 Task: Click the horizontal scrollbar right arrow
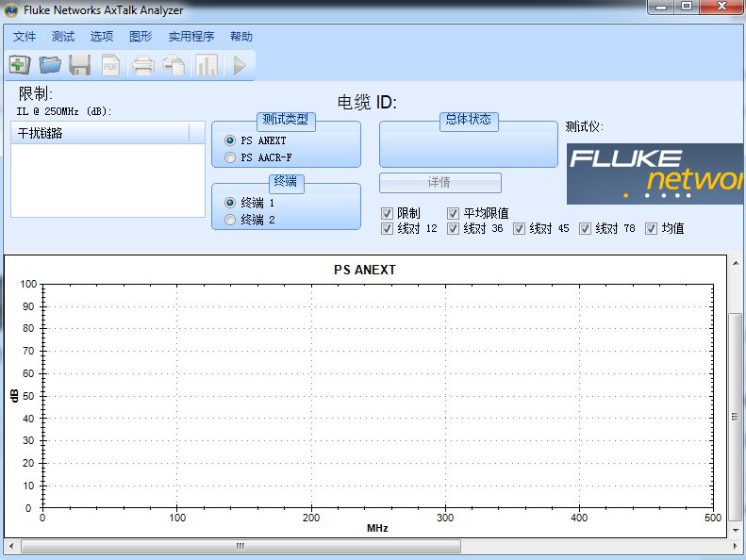point(721,546)
